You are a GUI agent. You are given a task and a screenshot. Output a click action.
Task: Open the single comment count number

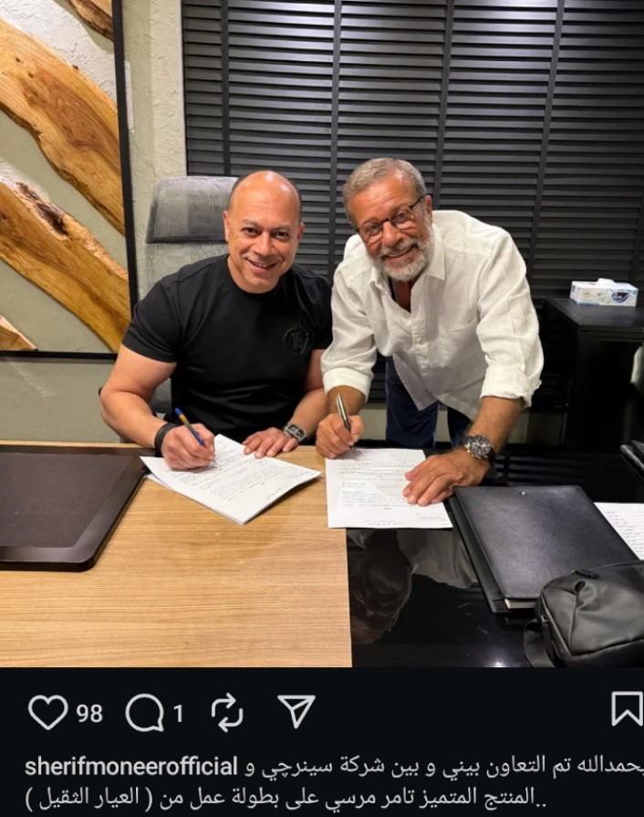pos(179,713)
